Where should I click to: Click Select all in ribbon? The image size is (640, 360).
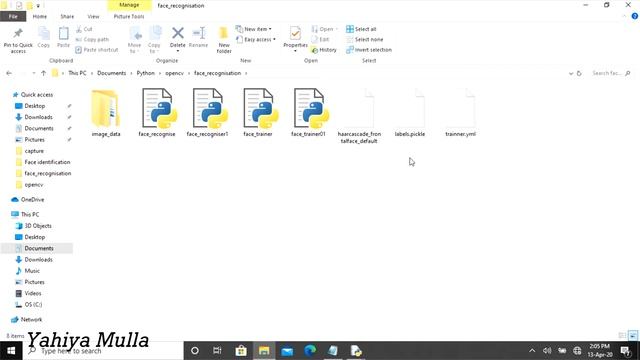pos(361,29)
